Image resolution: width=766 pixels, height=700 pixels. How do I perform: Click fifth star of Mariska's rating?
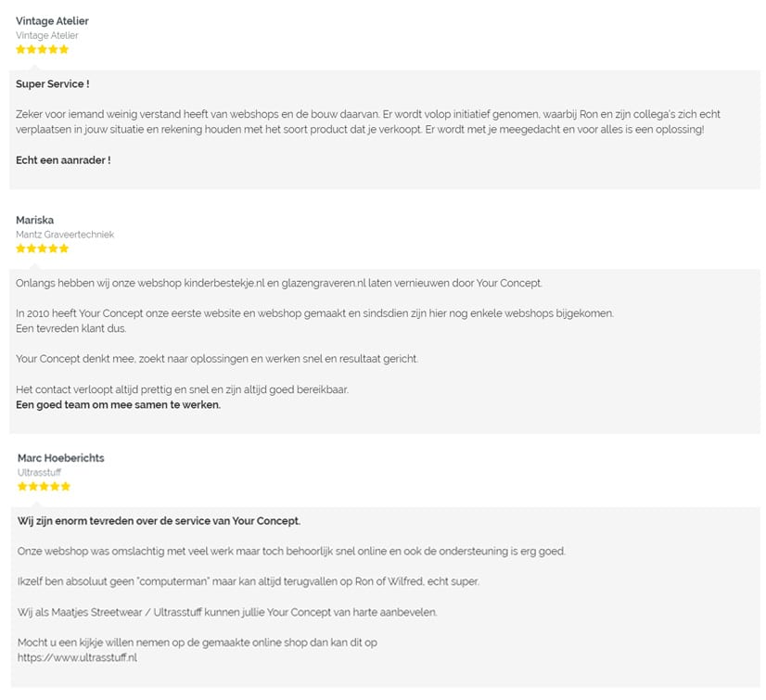tap(64, 248)
